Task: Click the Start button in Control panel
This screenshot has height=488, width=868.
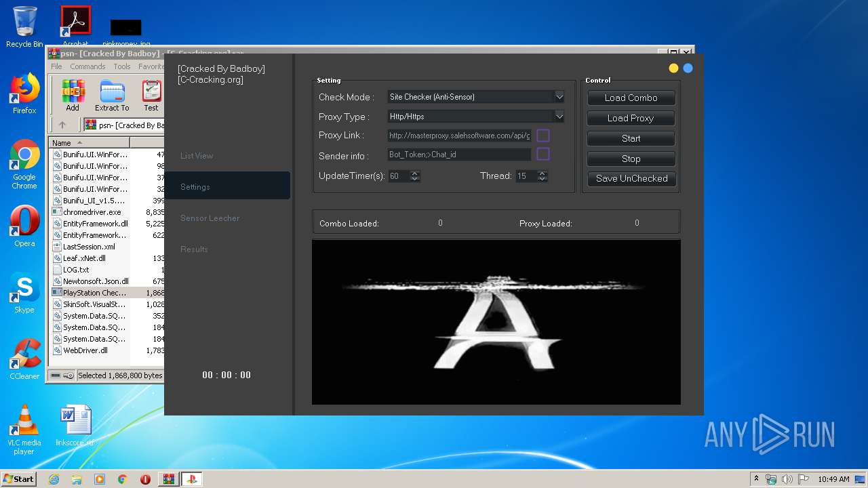Action: (x=631, y=138)
